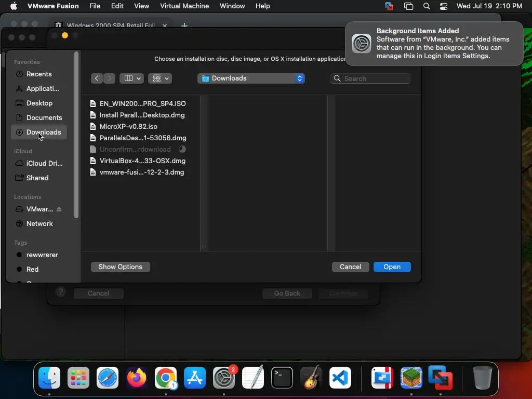The width and height of the screenshot is (532, 399).
Task: Go forward in the file dialog
Action: click(x=109, y=78)
